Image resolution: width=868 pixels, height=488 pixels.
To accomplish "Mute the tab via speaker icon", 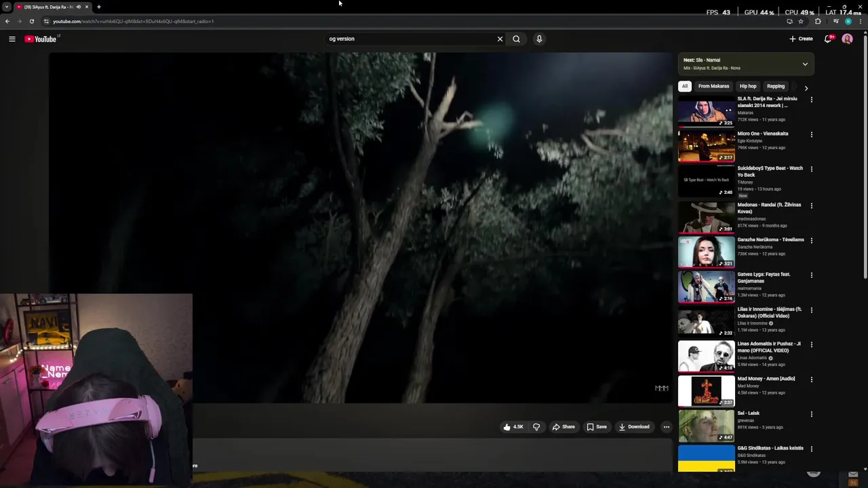I will (78, 7).
